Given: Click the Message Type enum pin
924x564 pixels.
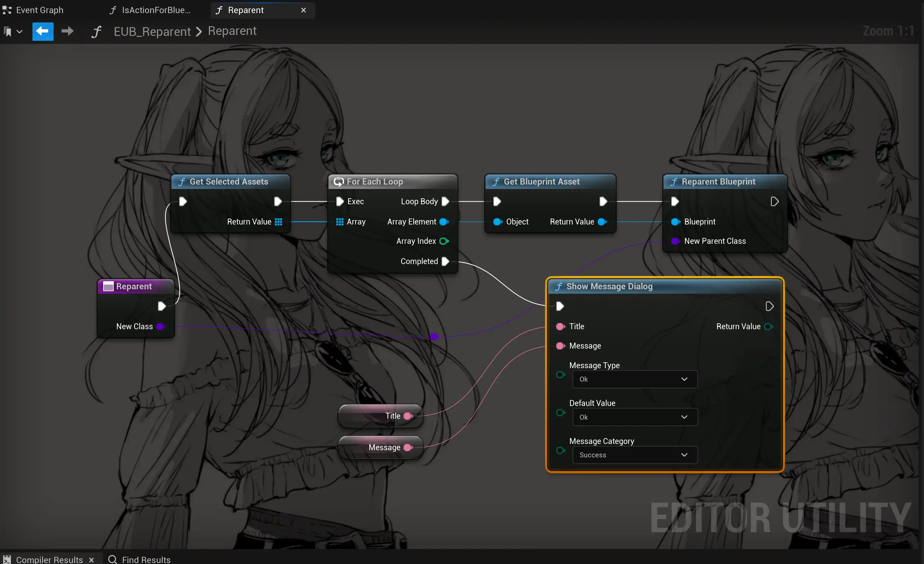Looking at the screenshot, I should 560,374.
